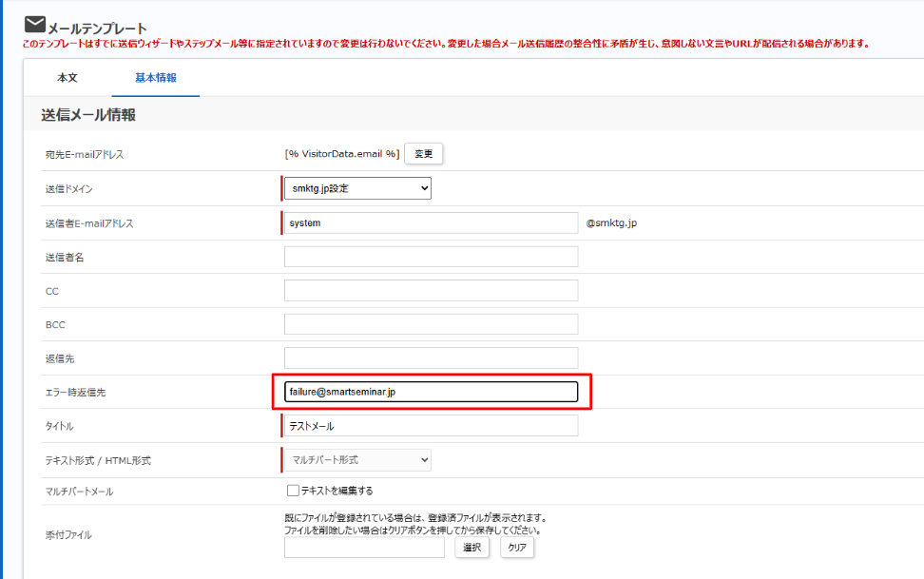Click the 送信メール情報 section header
This screenshot has height=579, width=924.
(x=88, y=114)
